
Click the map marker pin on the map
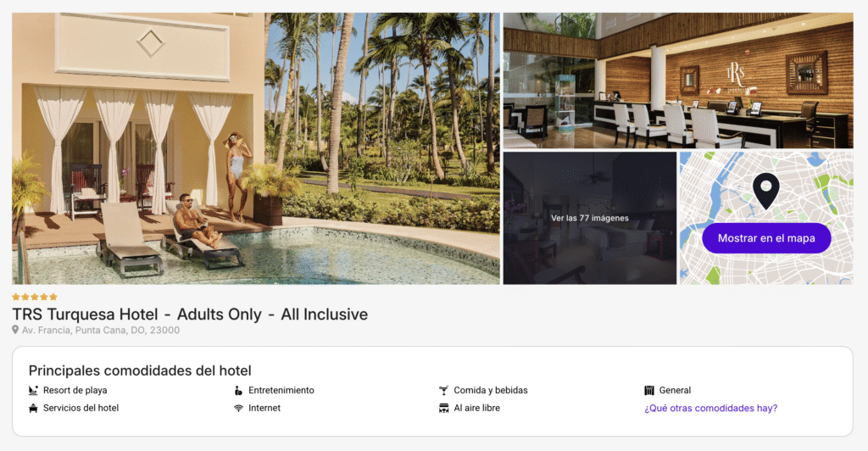click(766, 191)
